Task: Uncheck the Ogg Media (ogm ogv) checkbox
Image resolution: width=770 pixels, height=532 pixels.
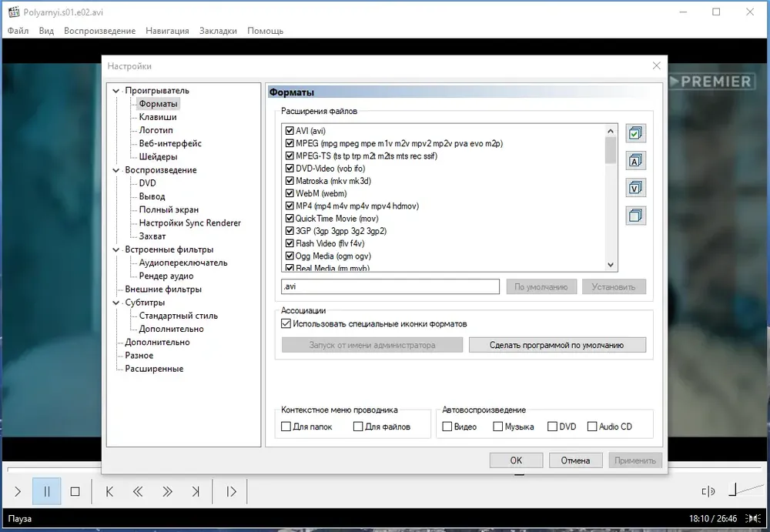Action: 290,256
